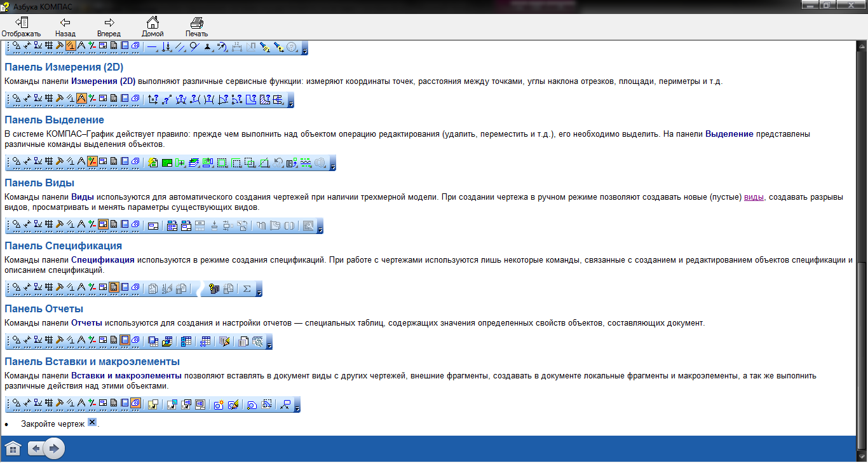The width and height of the screenshot is (868, 463).
Task: Click the highlighted switch button in Отчеты toolbar
Action: tap(125, 340)
